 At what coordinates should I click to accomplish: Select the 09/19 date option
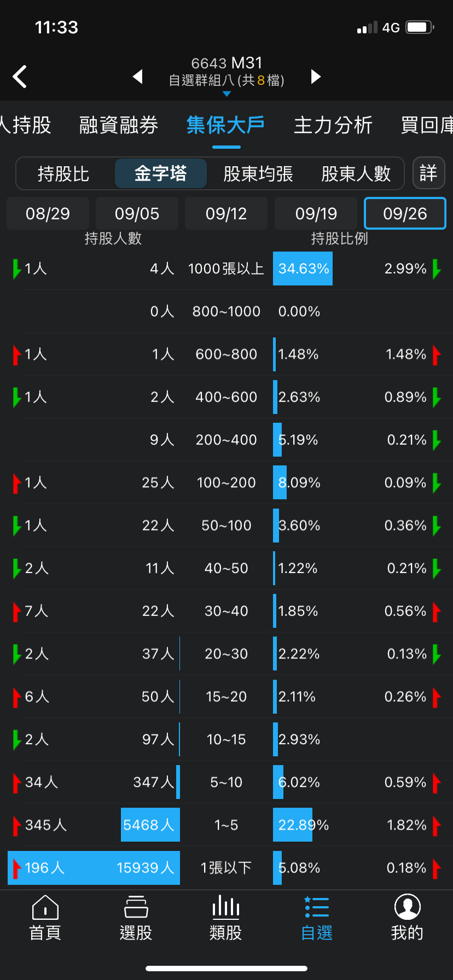click(x=316, y=213)
